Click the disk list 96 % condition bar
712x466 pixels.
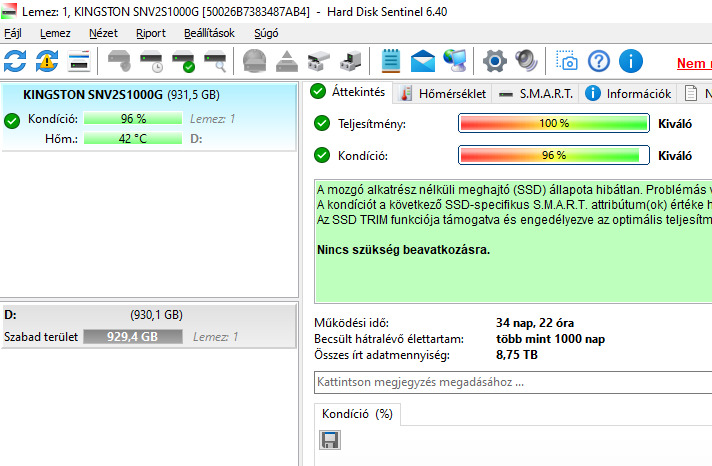tap(133, 119)
